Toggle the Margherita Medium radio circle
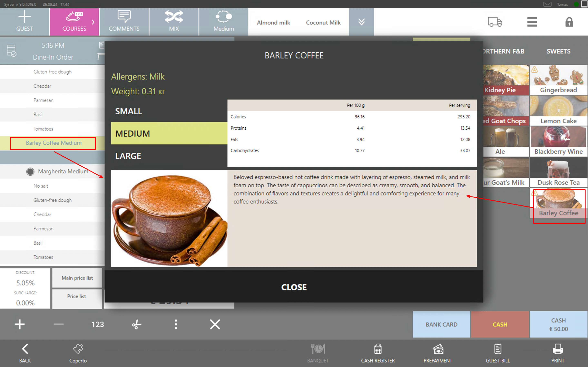 pyautogui.click(x=30, y=172)
